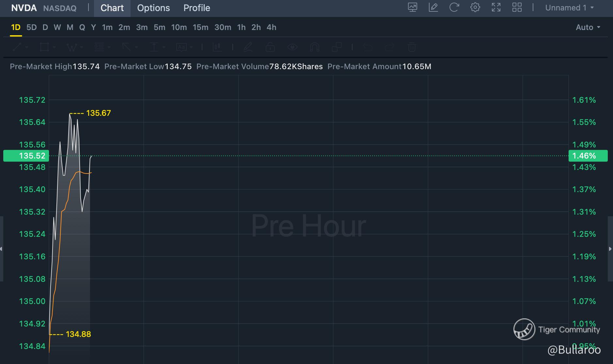Select the text comment box tool
Image resolution: width=613 pixels, height=364 pixels.
pos(181,47)
